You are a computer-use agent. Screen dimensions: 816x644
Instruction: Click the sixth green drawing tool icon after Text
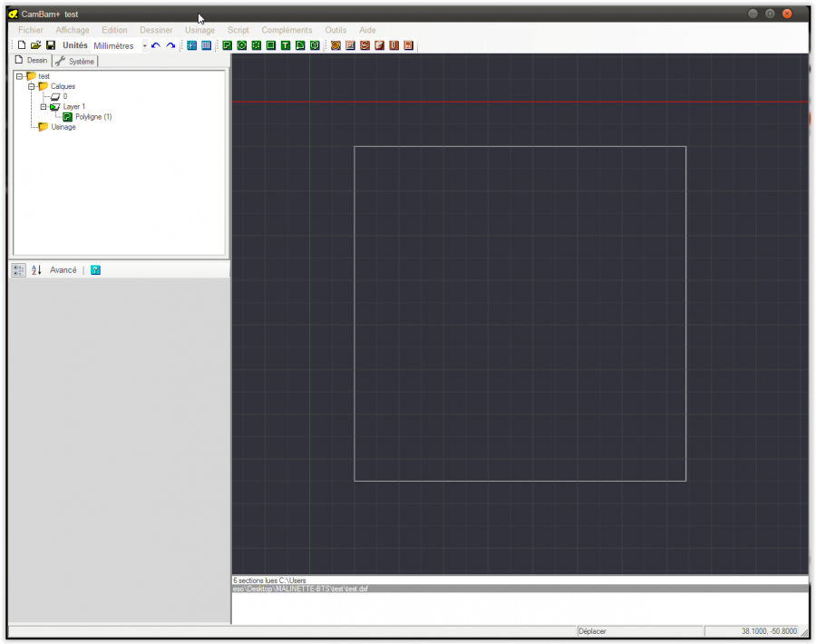[300, 45]
